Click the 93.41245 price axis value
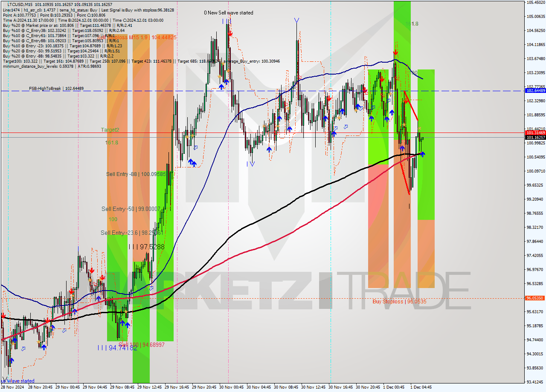This screenshot has width=546, height=392. (x=535, y=382)
